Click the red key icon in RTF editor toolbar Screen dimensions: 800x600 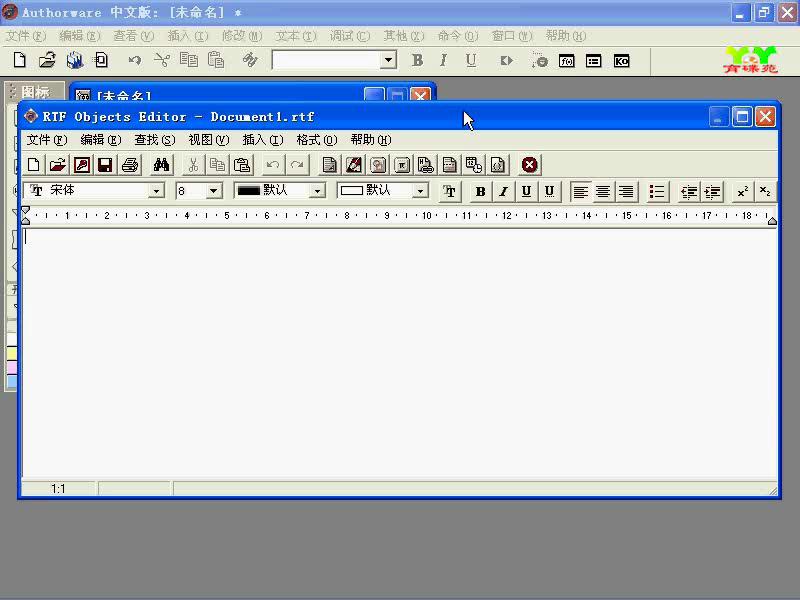point(82,165)
